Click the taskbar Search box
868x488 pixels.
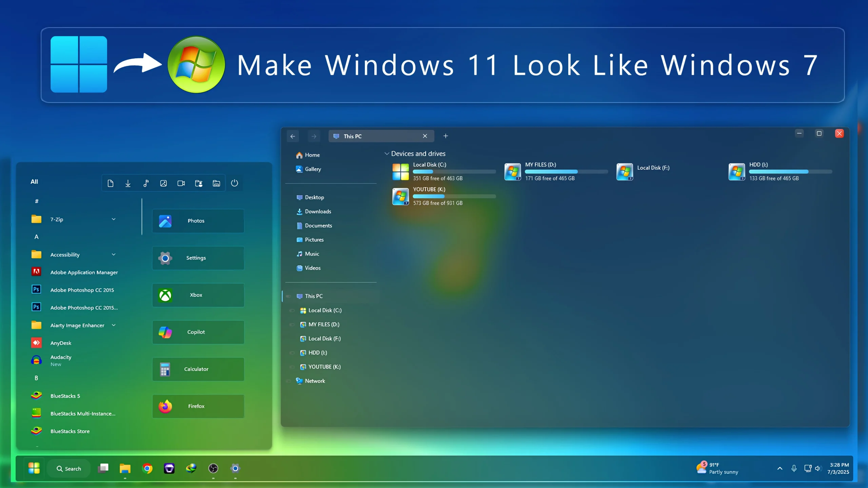point(69,469)
